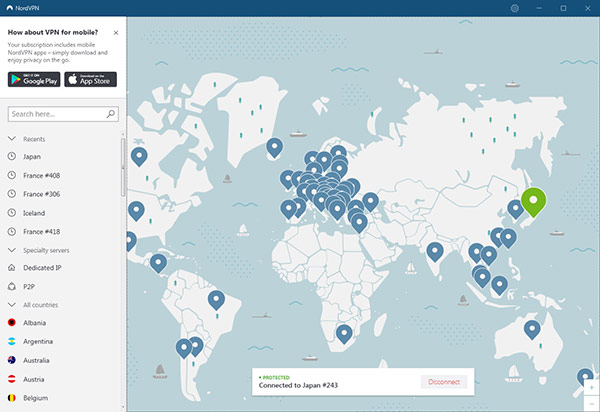Click the Australia flag icon
This screenshot has width=600, height=412.
[12, 360]
